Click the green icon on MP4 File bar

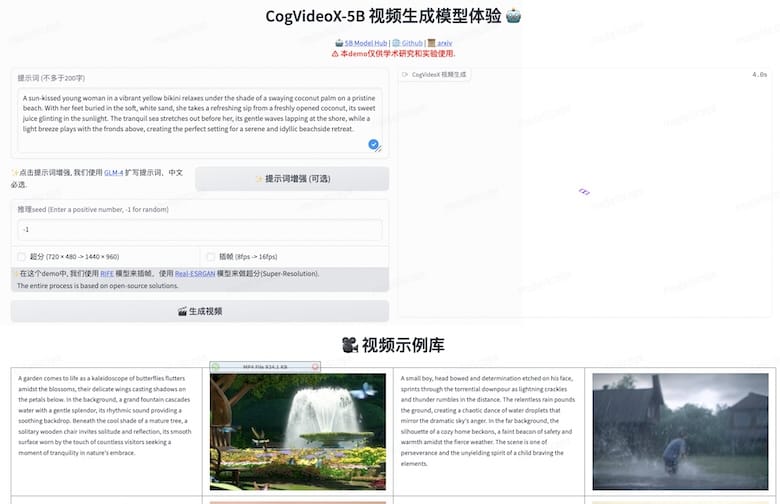pyautogui.click(x=215, y=367)
